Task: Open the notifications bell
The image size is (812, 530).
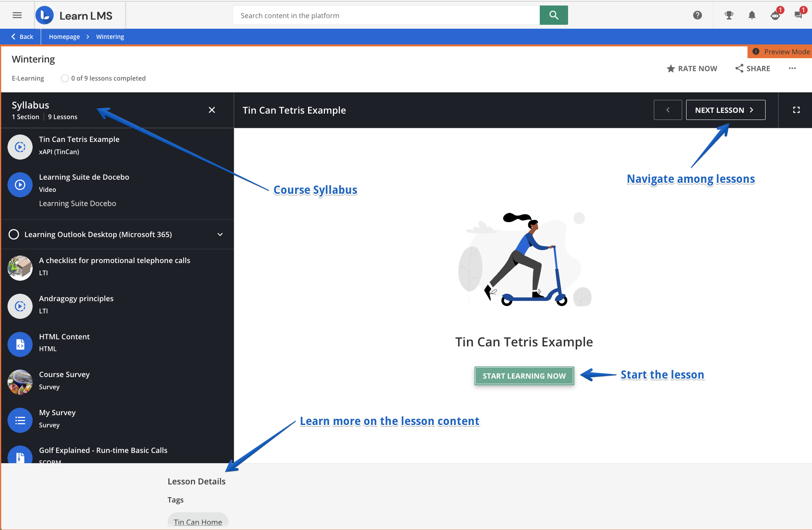Action: [x=752, y=15]
